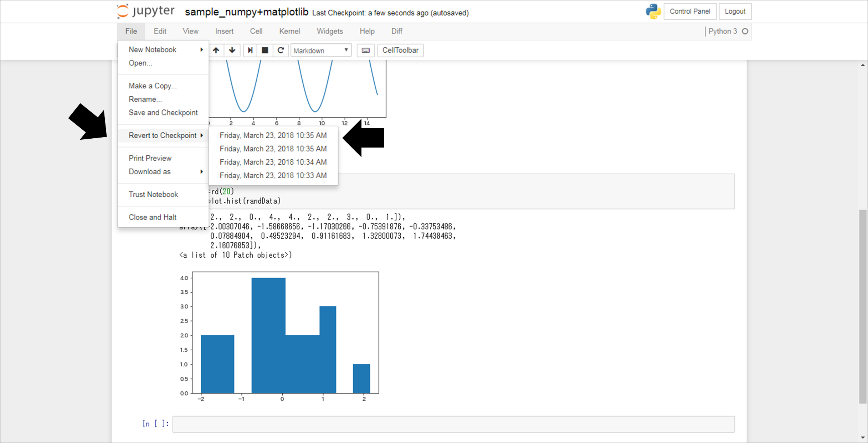The image size is (868, 443).
Task: Open the Diff menu
Action: tap(397, 31)
